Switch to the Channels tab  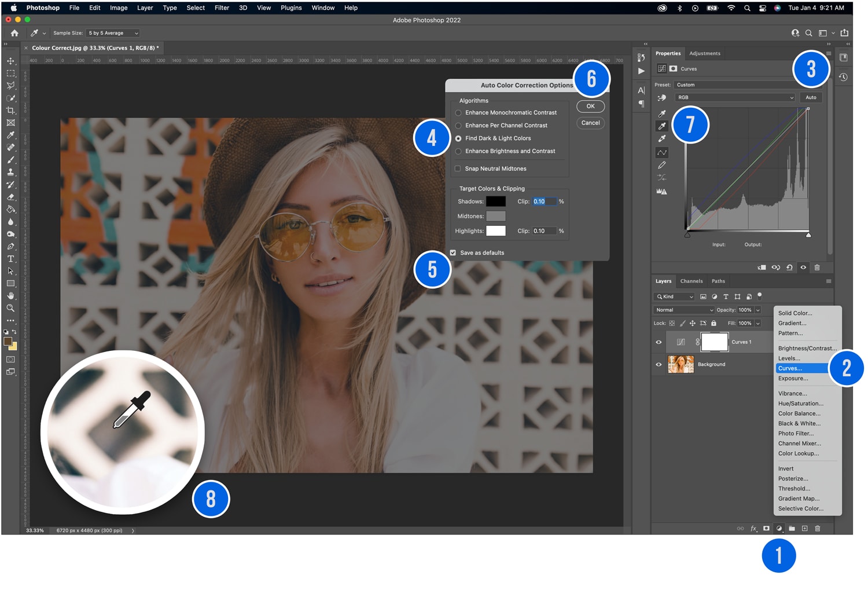pyautogui.click(x=692, y=281)
